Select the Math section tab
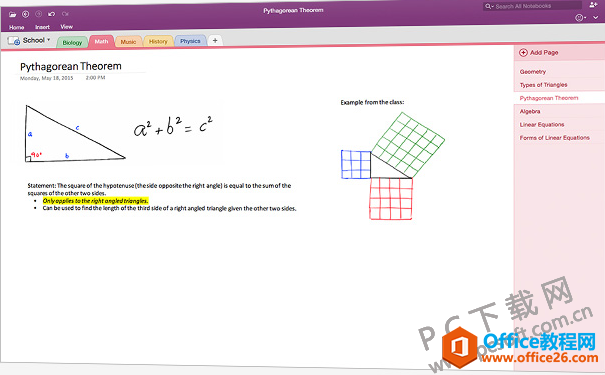This screenshot has width=605, height=375. pyautogui.click(x=101, y=41)
